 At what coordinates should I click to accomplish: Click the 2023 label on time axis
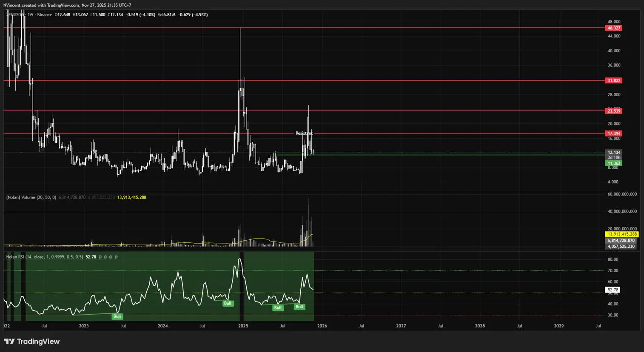84,326
